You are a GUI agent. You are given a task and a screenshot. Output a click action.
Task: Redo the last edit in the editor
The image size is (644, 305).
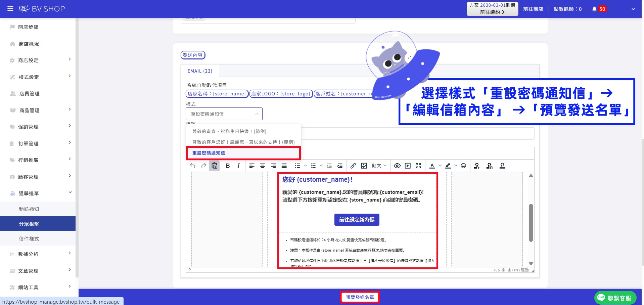(x=203, y=166)
